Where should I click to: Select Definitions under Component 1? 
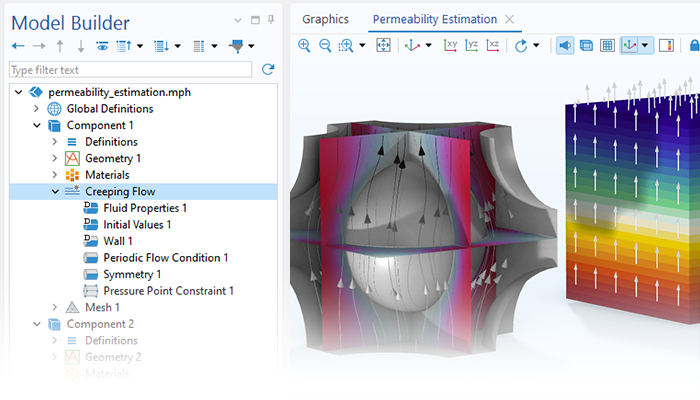(x=111, y=142)
